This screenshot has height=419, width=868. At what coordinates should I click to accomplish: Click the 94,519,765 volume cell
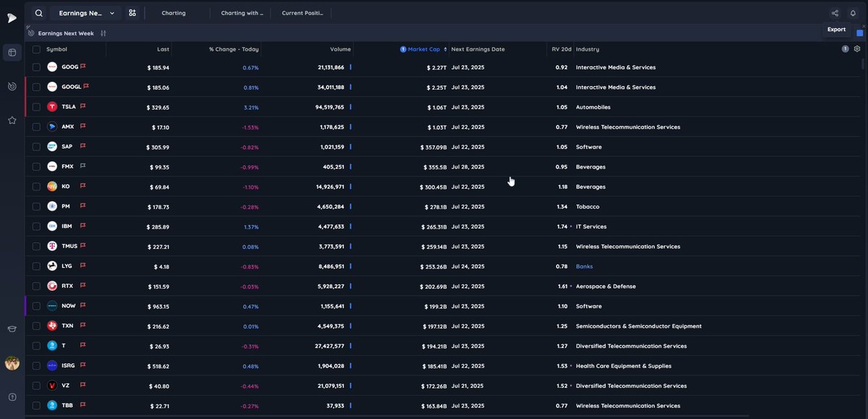[x=330, y=107]
